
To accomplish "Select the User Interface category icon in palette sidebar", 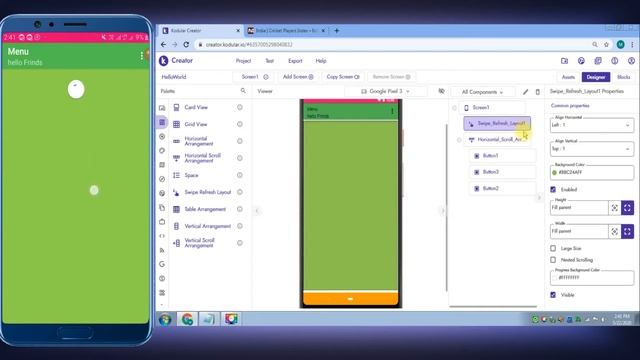I will click(162, 108).
